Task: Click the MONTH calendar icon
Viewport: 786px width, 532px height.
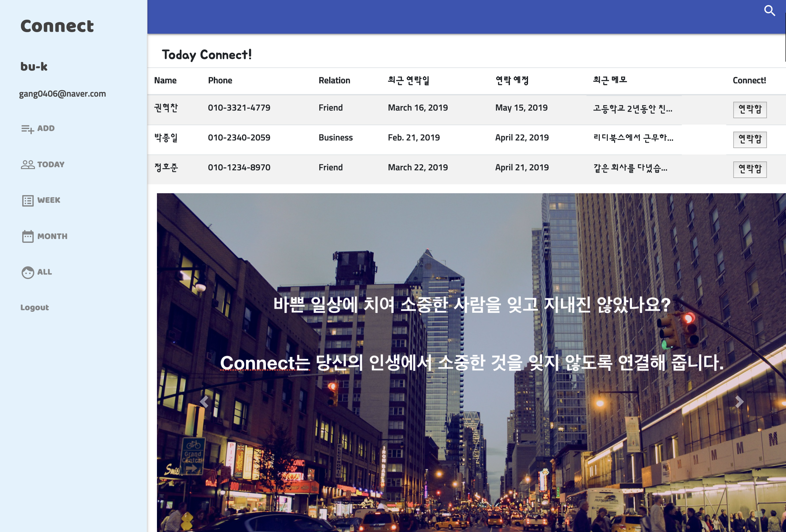Action: click(28, 236)
